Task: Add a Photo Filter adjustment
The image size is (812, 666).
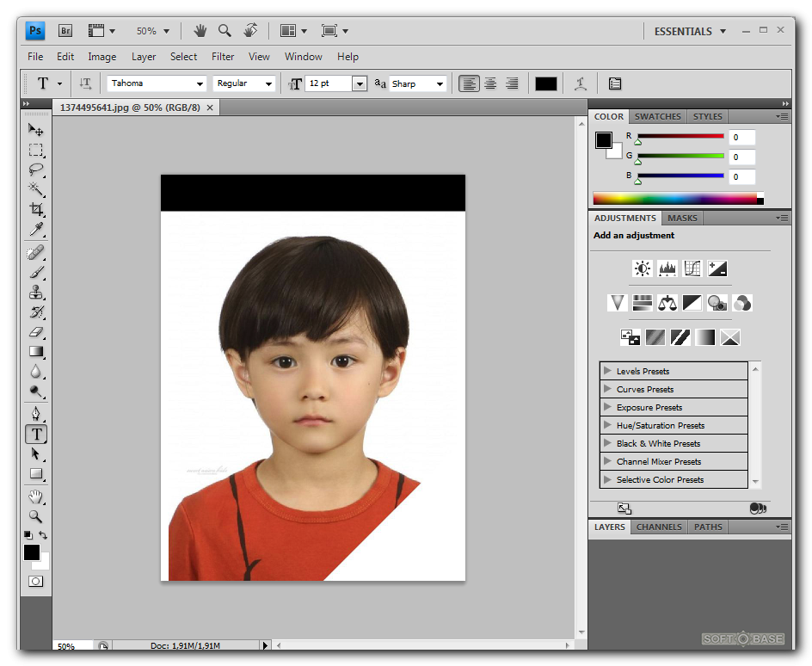Action: 717,302
